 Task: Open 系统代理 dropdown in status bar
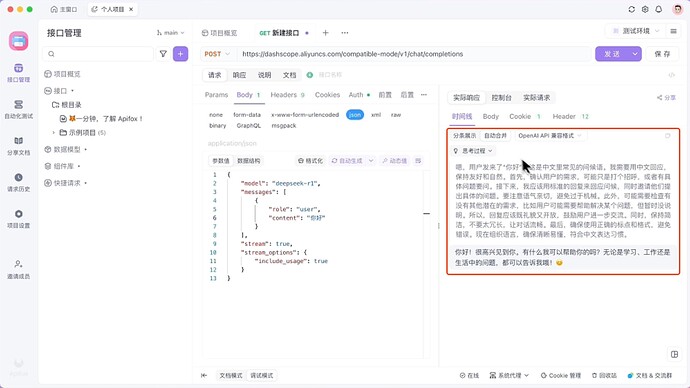click(509, 375)
